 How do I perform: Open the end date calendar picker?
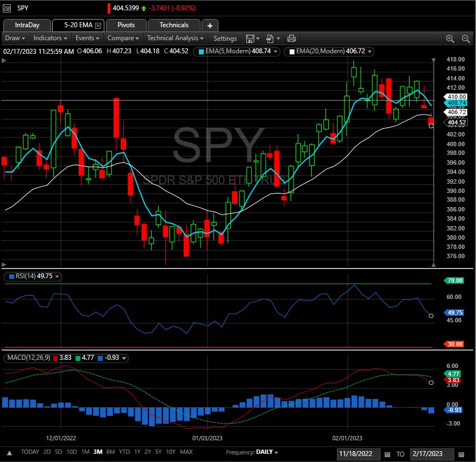461,454
